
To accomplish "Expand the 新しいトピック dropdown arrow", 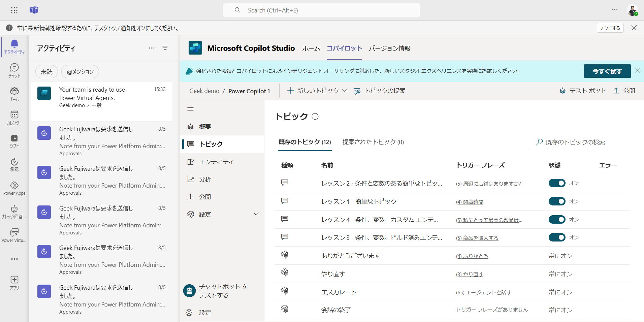I will coord(344,91).
